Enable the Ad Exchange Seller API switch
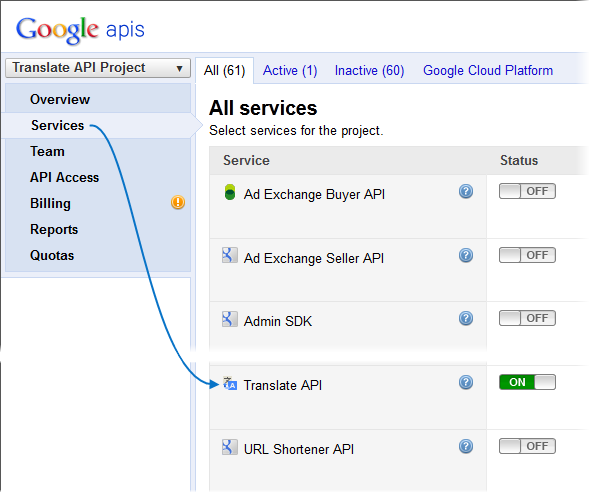590x493 pixels. 527,255
